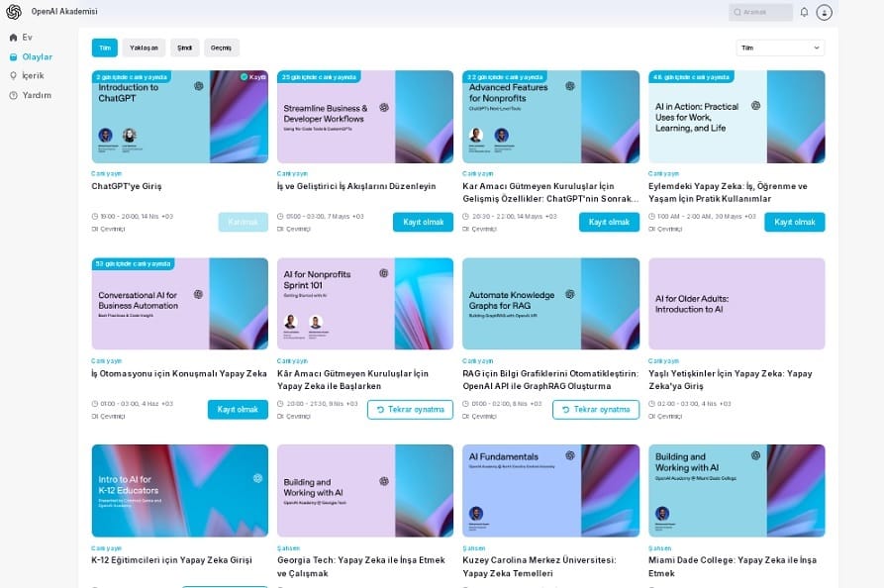Click the Olaylar calendar icon in sidebar
Viewport: 884px width, 588px height.
[14, 57]
